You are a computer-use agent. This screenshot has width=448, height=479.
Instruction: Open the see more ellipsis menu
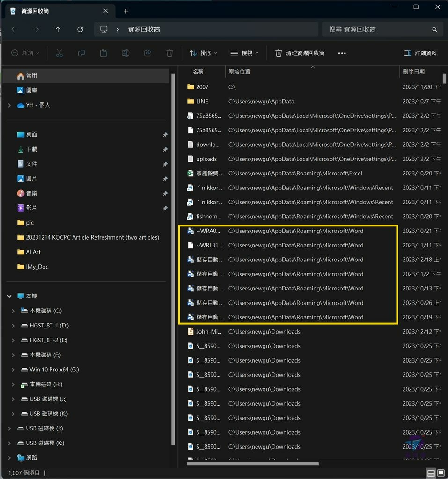point(342,53)
